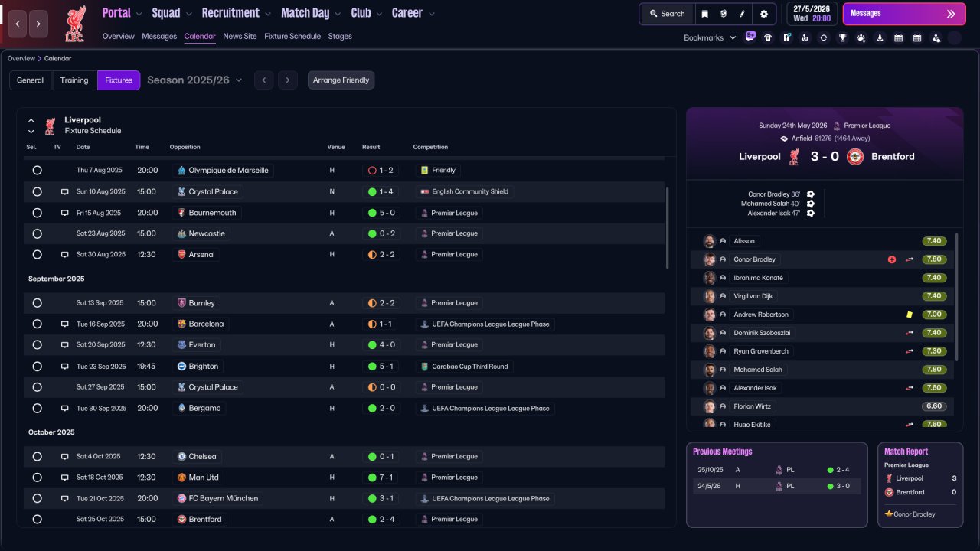Click the Search button
This screenshot has width=980, height=551.
[667, 14]
